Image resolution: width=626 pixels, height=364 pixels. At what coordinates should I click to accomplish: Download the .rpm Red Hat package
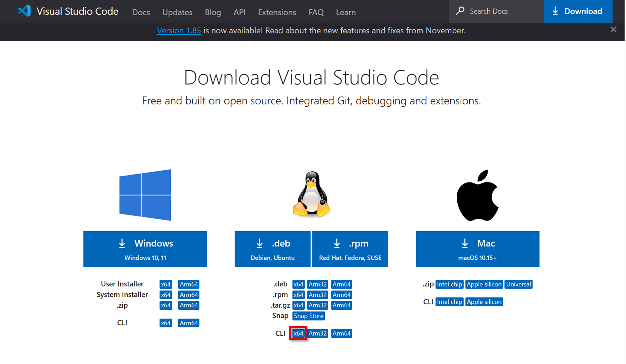350,249
